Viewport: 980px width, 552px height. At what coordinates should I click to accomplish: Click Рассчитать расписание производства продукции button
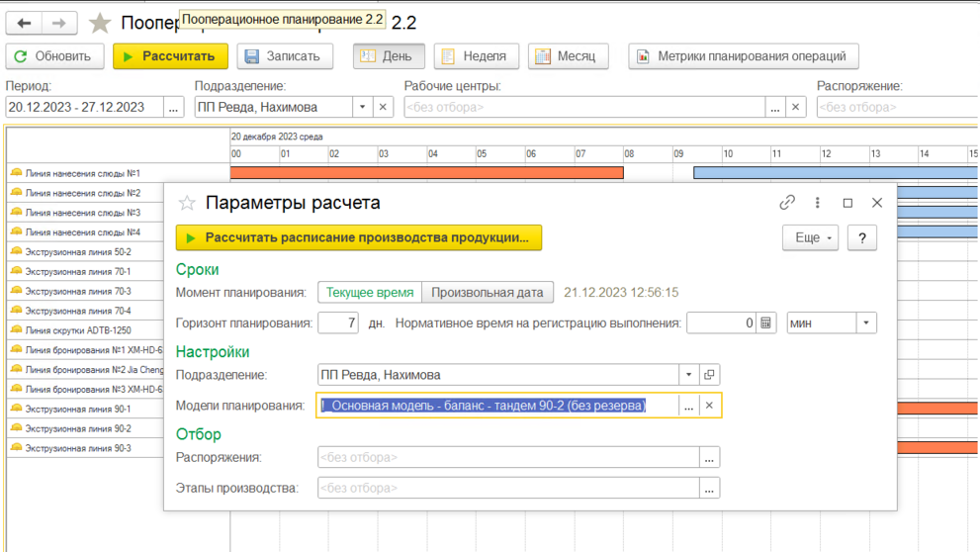[359, 237]
